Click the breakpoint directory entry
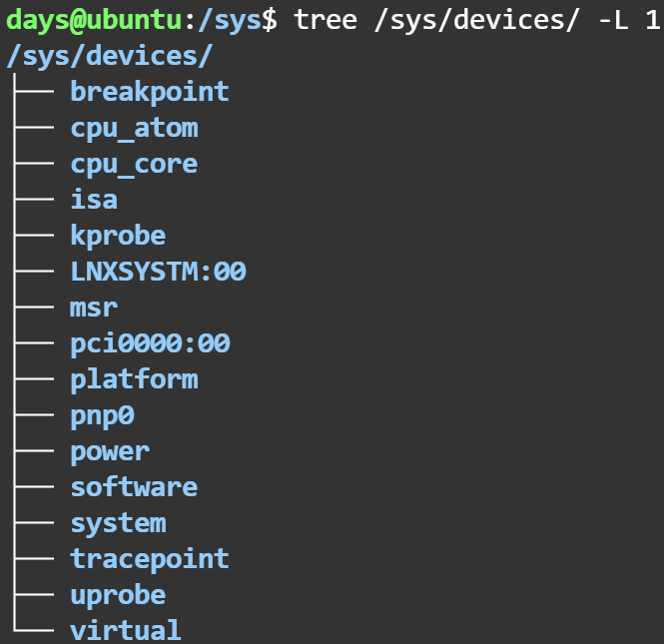Image resolution: width=664 pixels, height=644 pixels. (x=150, y=92)
